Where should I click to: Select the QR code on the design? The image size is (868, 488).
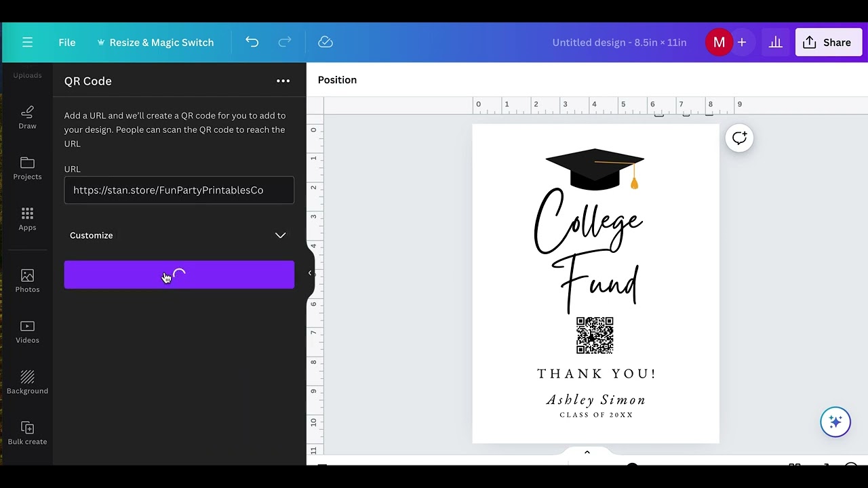click(x=595, y=335)
